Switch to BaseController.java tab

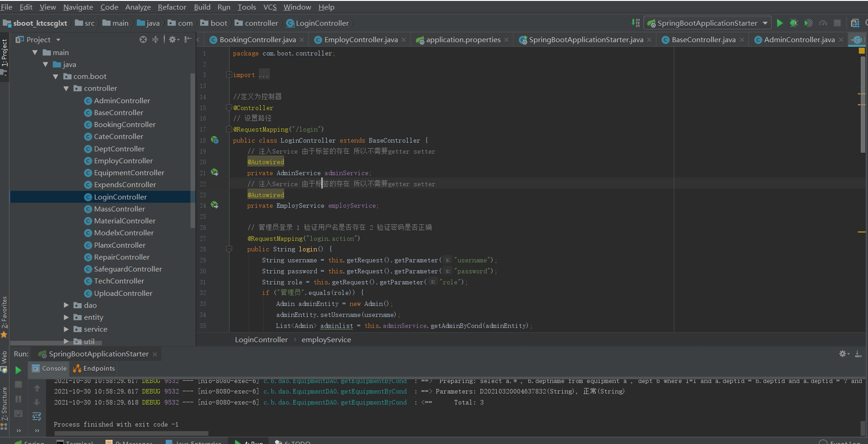pyautogui.click(x=703, y=40)
